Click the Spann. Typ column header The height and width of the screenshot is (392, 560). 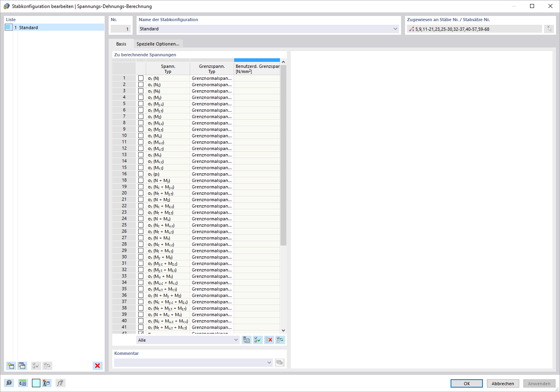[x=168, y=69]
